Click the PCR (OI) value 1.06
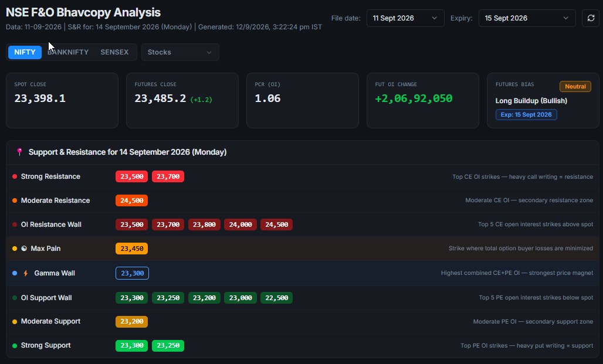Viewport: 603px width, 364px height. (267, 98)
